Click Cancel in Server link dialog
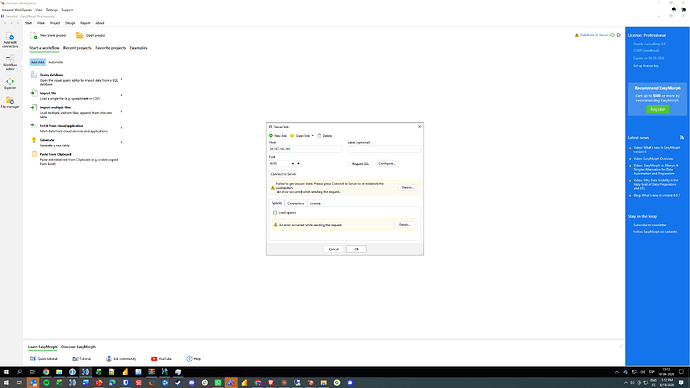 (x=334, y=249)
